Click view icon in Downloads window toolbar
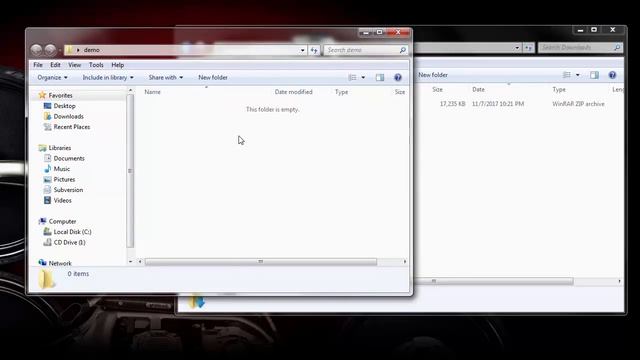 [x=567, y=75]
